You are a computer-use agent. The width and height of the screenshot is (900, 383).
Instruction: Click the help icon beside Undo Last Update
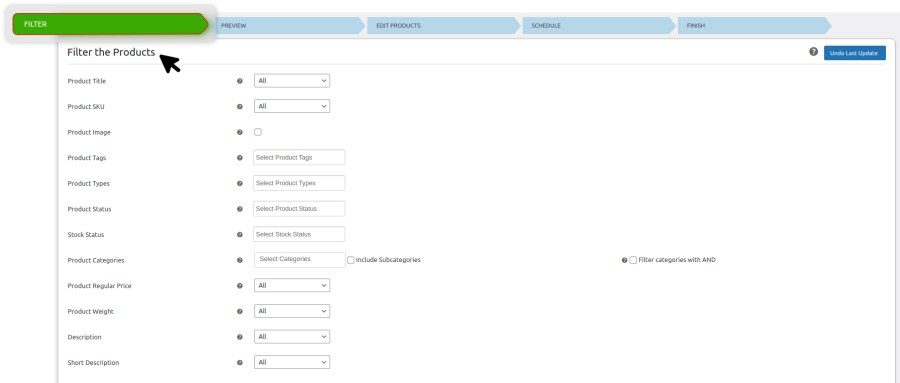tap(813, 52)
